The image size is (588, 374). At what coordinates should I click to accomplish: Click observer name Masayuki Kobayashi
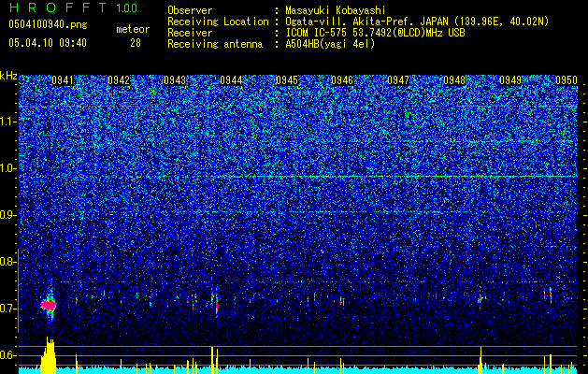click(x=335, y=10)
